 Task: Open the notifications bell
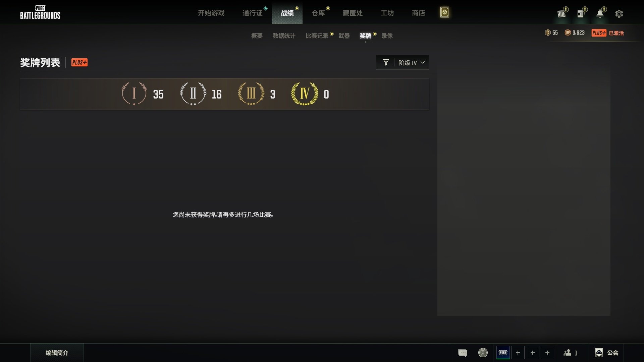(600, 13)
